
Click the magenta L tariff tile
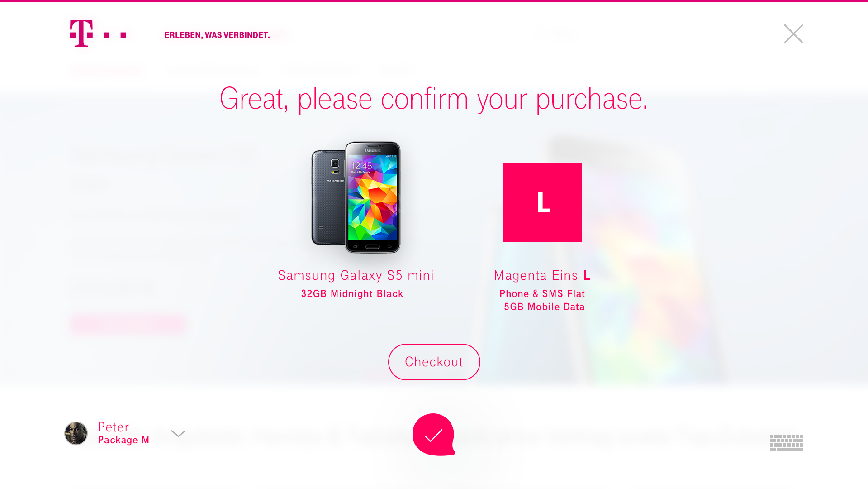(x=542, y=202)
